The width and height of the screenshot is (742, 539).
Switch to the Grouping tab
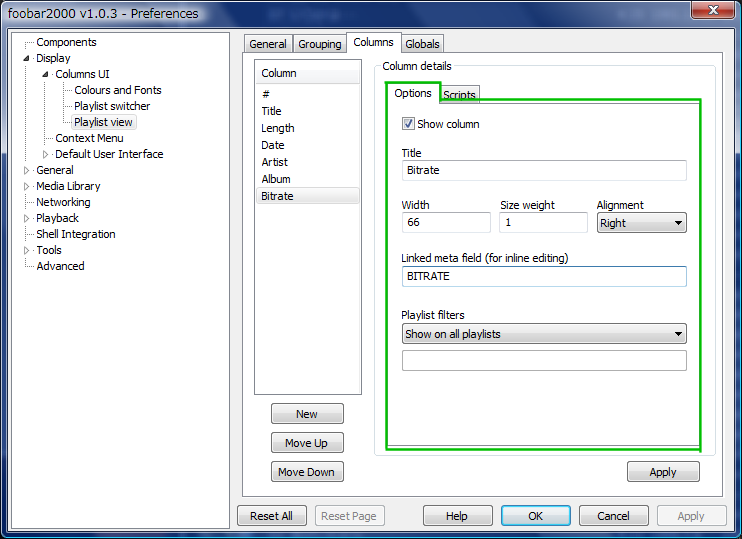coord(320,44)
